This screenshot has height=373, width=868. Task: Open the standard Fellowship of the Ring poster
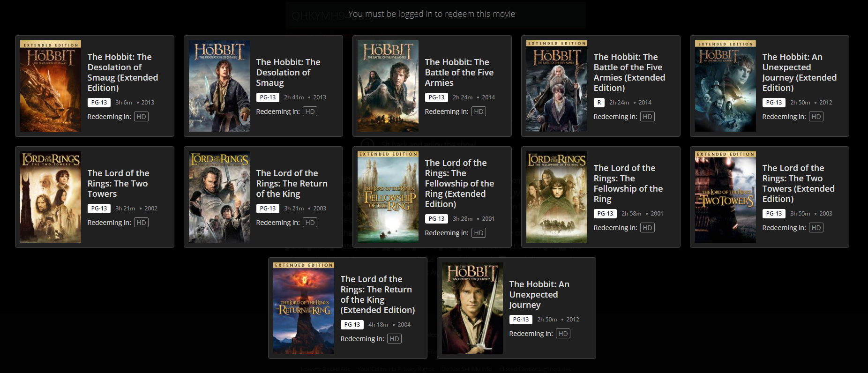[x=557, y=197]
